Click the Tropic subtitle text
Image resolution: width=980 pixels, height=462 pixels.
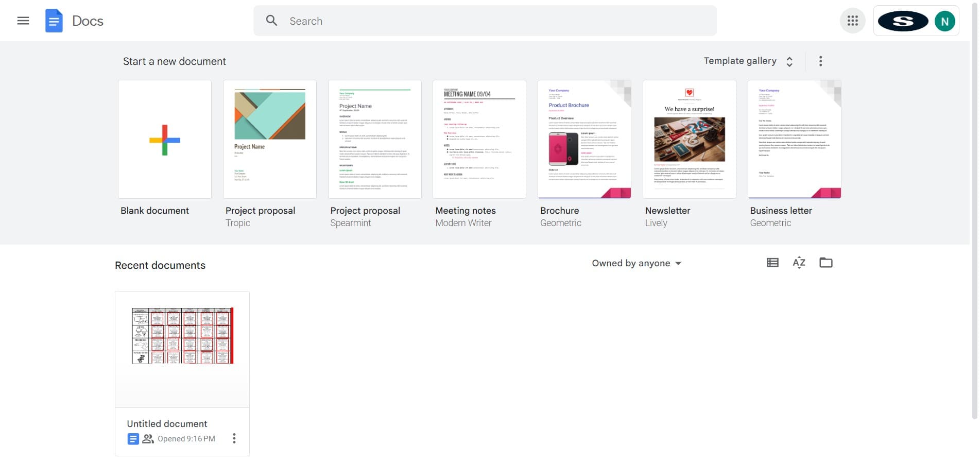click(x=238, y=223)
